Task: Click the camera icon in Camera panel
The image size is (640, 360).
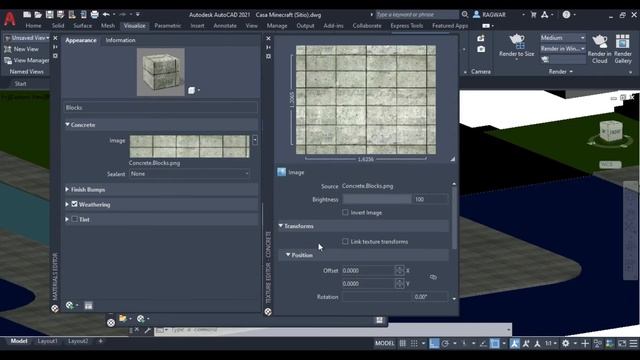Action: [x=481, y=49]
